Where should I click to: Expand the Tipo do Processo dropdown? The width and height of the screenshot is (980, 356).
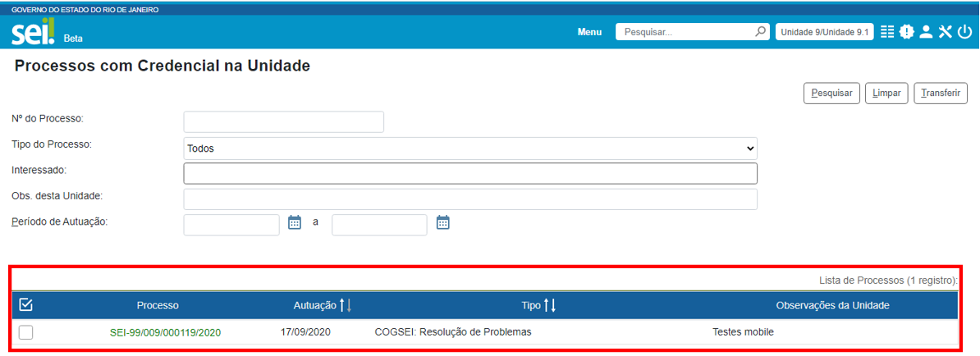(x=469, y=148)
